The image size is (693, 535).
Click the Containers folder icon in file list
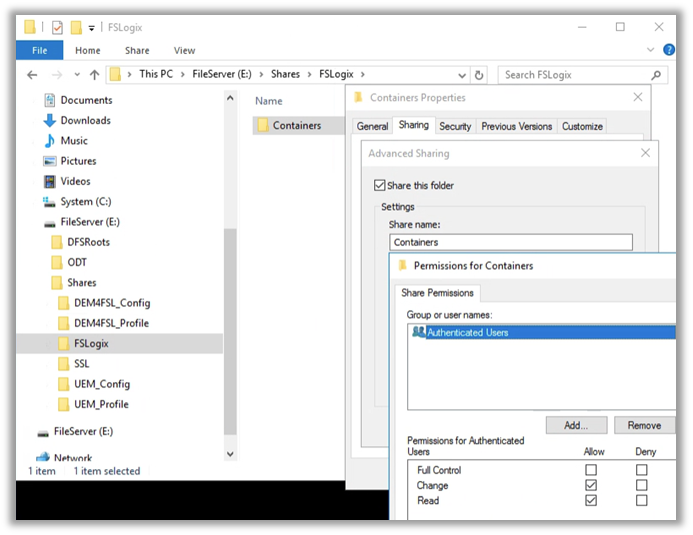[263, 125]
